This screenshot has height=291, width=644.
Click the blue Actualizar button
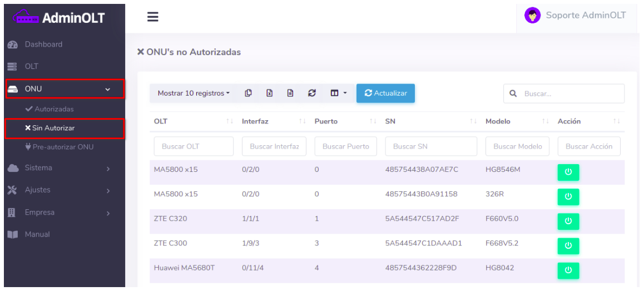pos(385,93)
